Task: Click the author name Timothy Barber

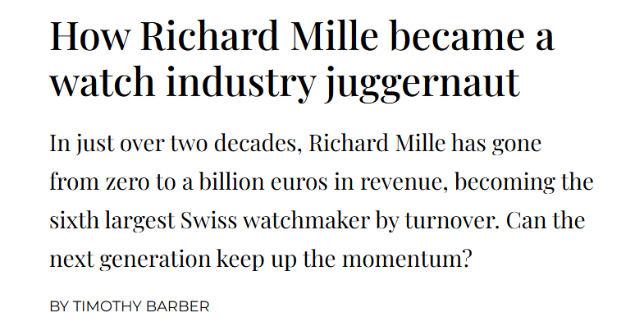Action: pos(141,306)
